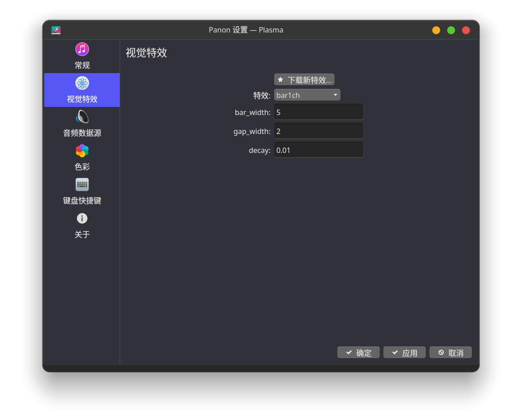Select the decay value field
Screen dimensions: 522x420
tap(318, 150)
